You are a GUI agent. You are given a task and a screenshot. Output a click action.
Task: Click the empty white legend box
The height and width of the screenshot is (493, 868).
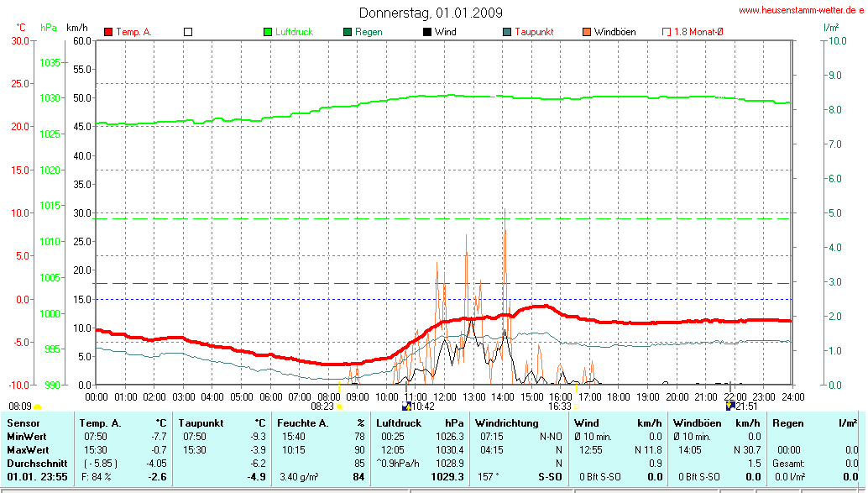[188, 32]
